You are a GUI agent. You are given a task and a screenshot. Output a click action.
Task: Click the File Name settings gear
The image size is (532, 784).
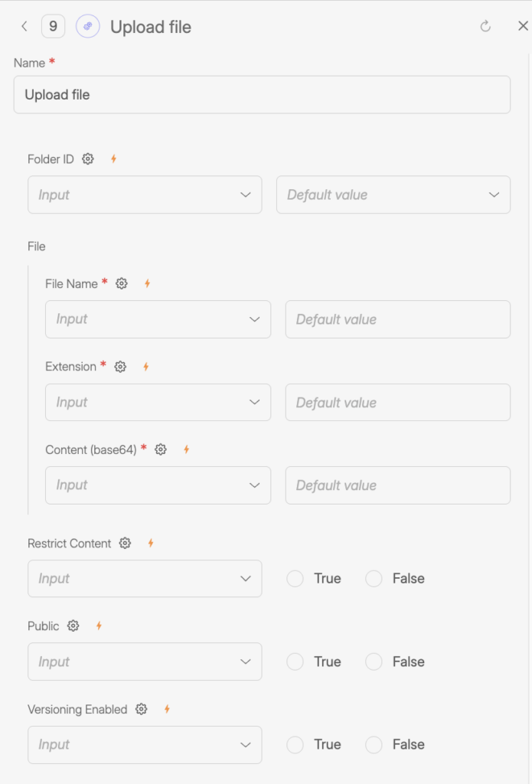pos(121,283)
